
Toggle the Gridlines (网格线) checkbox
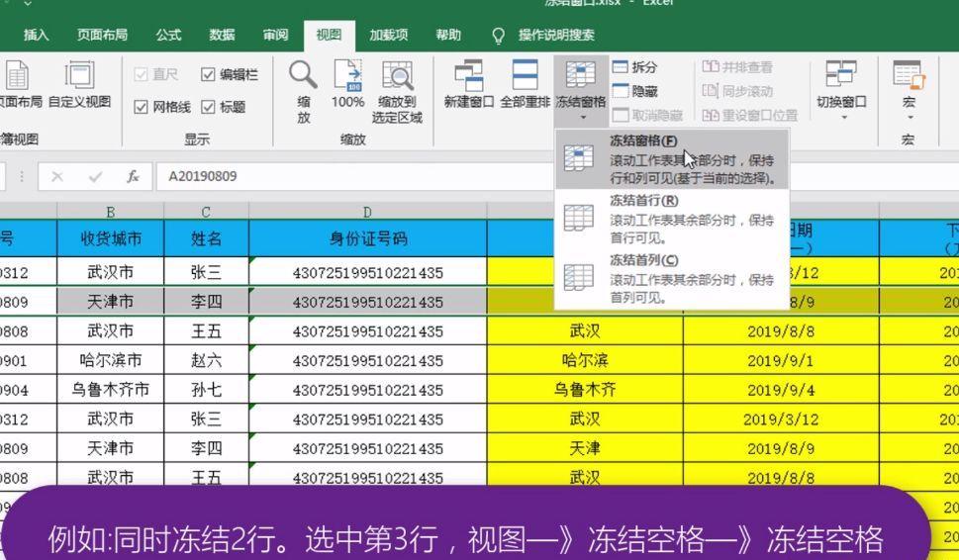click(141, 107)
